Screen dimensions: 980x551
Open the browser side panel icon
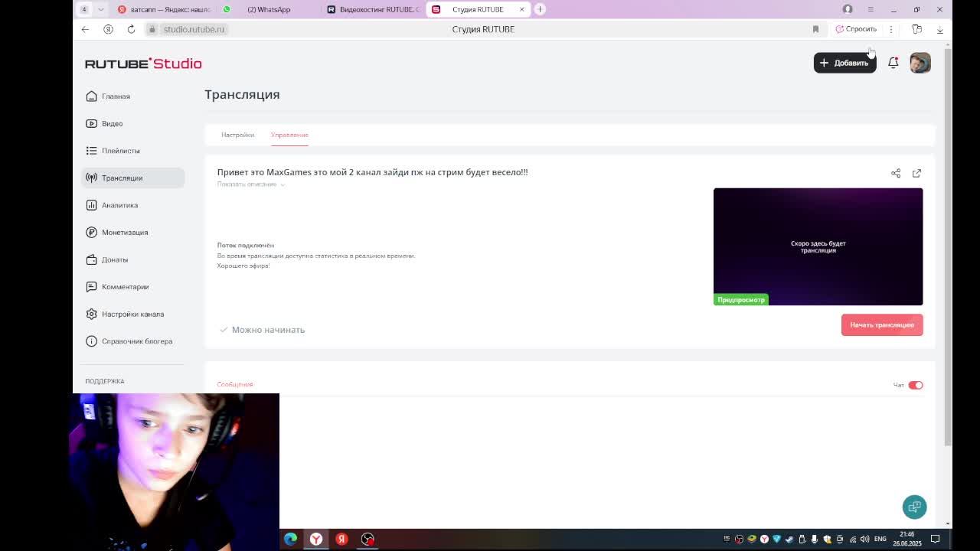tap(916, 29)
